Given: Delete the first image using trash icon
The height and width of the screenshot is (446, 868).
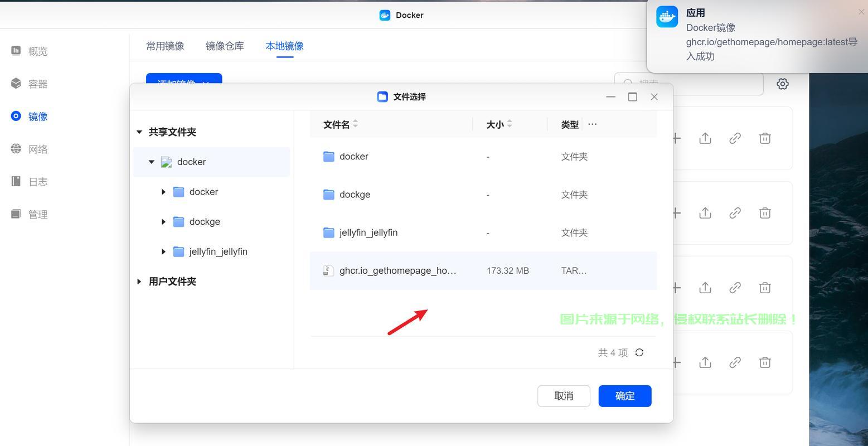Looking at the screenshot, I should click(765, 138).
